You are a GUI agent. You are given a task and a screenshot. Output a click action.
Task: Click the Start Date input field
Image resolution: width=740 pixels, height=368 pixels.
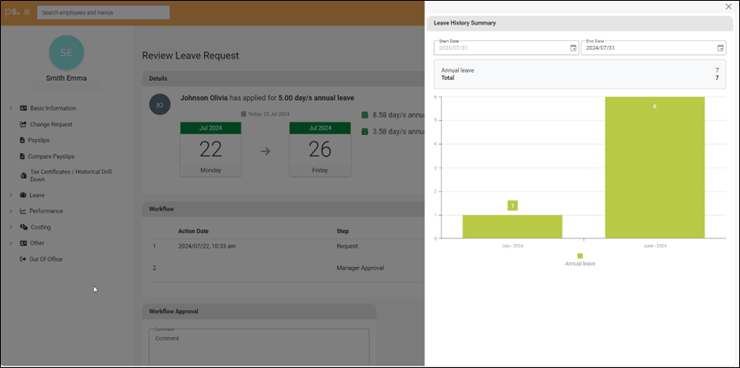pos(506,48)
